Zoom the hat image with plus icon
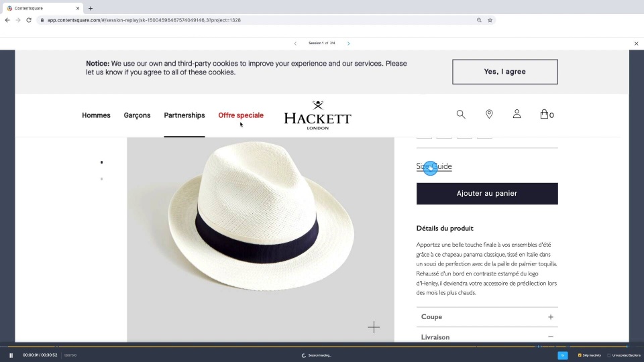Screen dimensions: 644x362 pos(374,327)
